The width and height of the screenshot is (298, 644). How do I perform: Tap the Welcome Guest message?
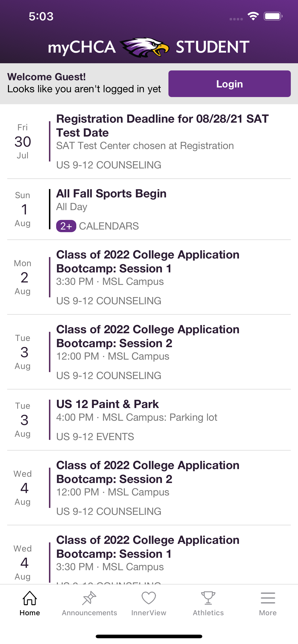click(x=84, y=83)
